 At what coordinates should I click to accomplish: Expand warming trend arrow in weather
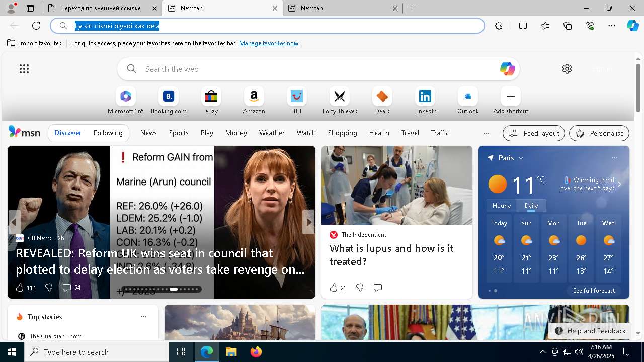click(x=619, y=184)
